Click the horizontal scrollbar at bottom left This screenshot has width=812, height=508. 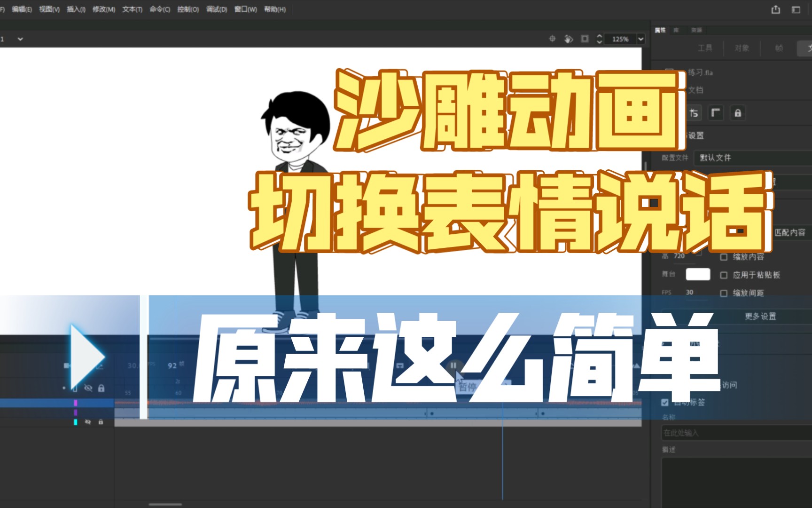coord(165,504)
